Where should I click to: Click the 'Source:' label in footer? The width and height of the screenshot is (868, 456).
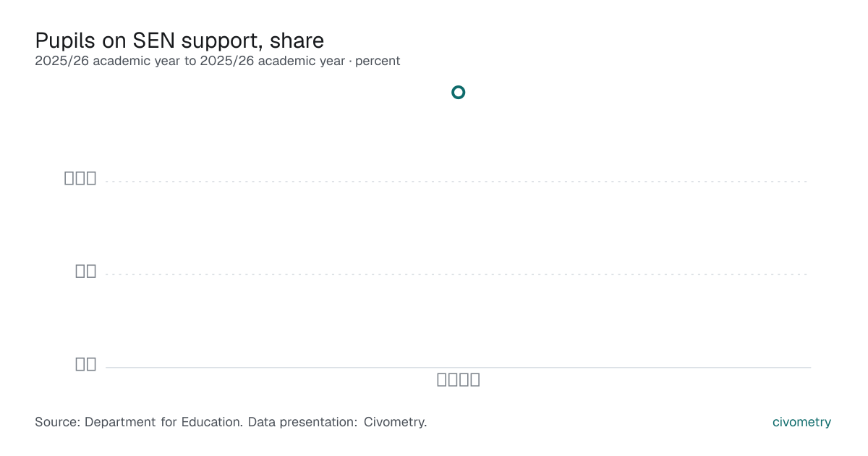(x=58, y=422)
